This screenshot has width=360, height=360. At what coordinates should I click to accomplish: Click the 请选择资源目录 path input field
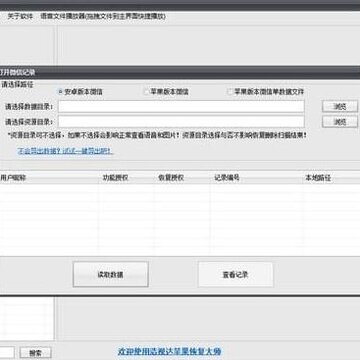[181, 121]
